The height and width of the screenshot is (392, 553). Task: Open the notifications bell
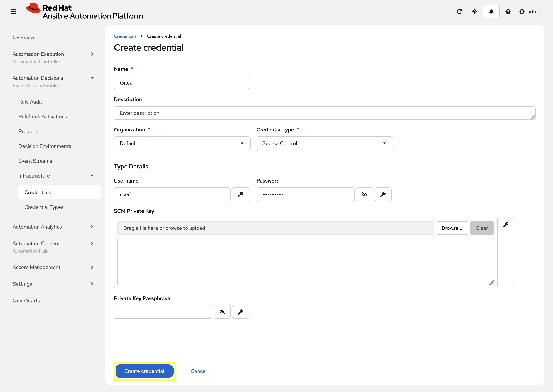tap(491, 11)
